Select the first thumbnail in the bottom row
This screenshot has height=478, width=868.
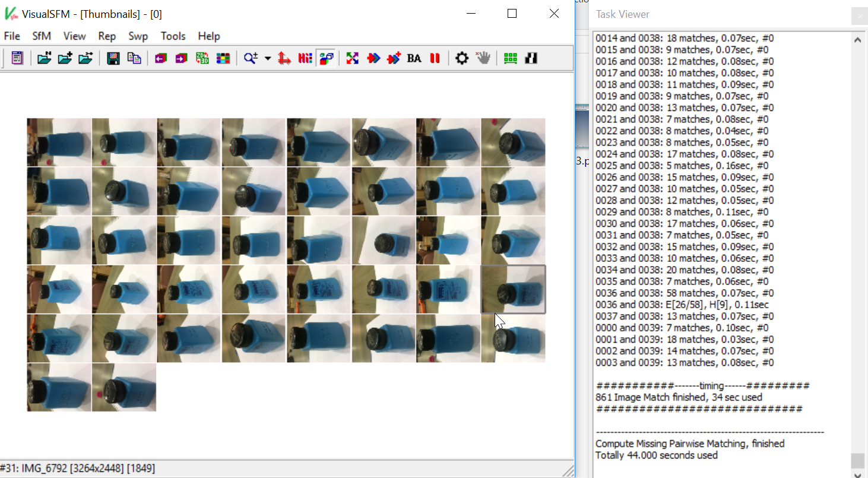pyautogui.click(x=59, y=387)
